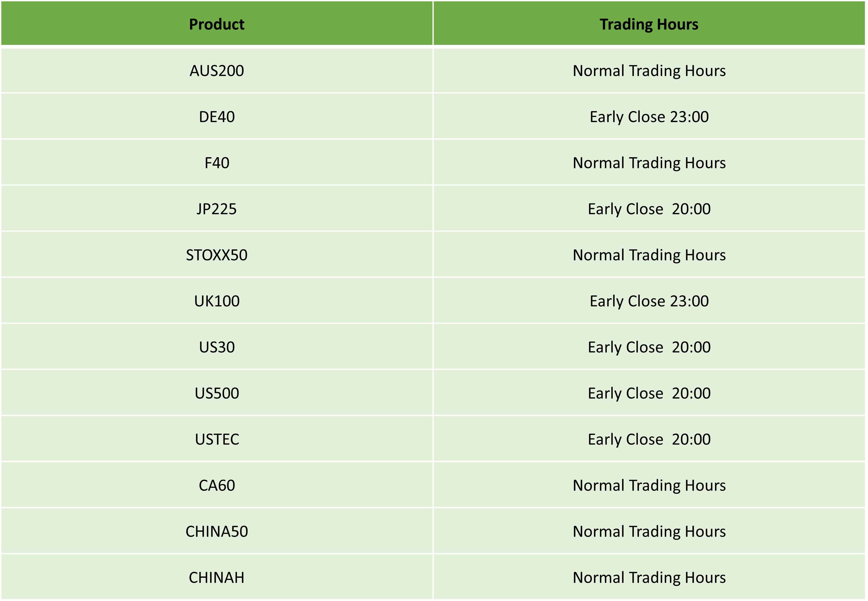Click the trading hours cell for CHINAH
The width and height of the screenshot is (868, 601).
click(x=649, y=577)
